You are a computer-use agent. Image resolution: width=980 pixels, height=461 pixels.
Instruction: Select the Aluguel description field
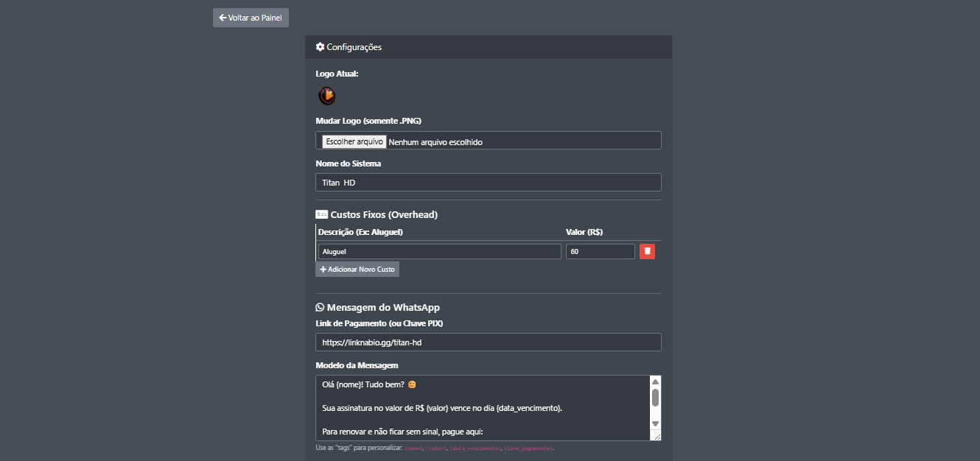[x=439, y=252]
